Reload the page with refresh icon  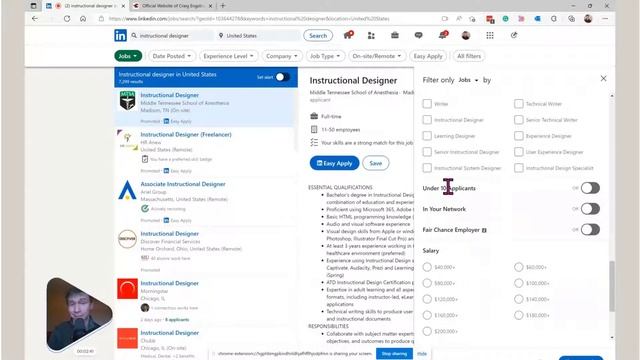click(67, 19)
